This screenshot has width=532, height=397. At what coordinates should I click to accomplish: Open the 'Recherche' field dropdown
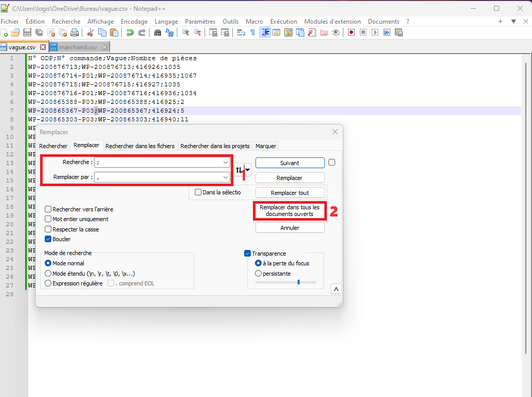pos(226,163)
